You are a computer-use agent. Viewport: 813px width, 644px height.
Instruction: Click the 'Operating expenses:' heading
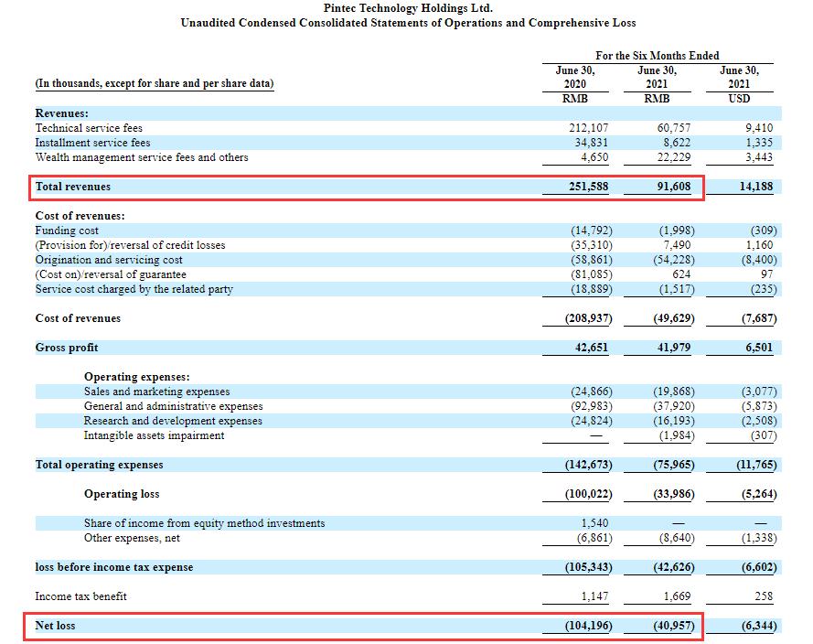coord(137,377)
